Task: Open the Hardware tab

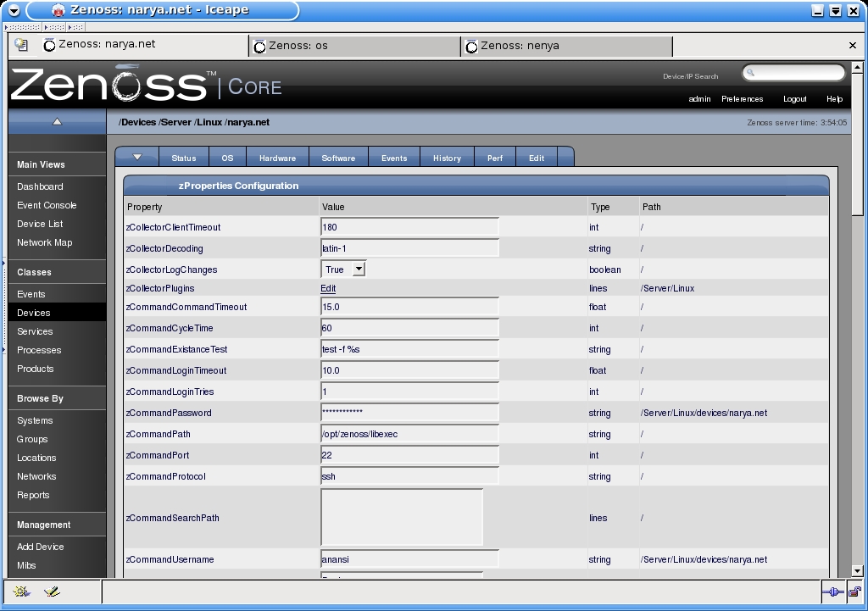Action: tap(277, 158)
